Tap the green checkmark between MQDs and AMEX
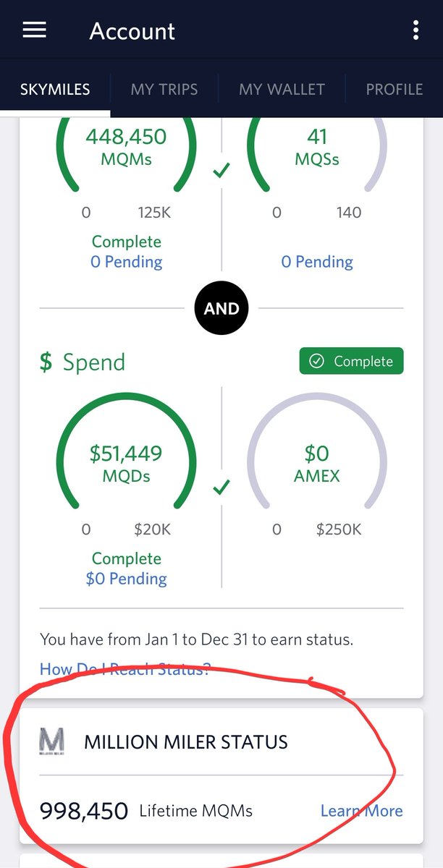 (x=221, y=489)
